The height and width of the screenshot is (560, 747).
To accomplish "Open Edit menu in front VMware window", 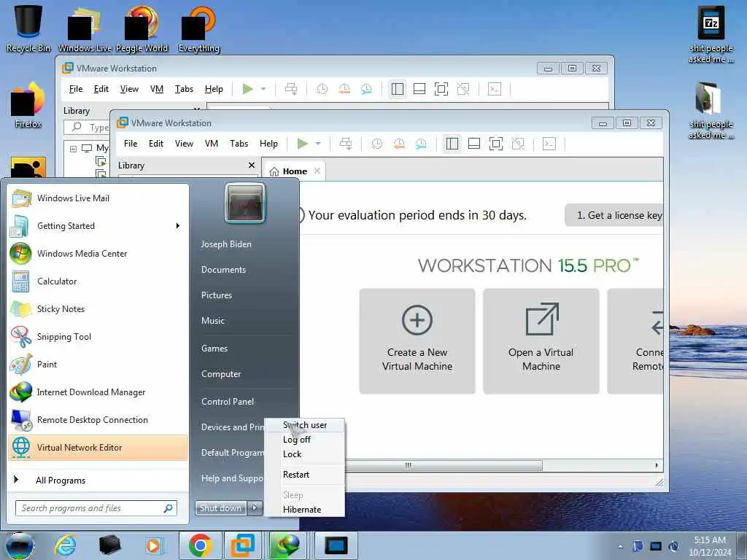I will point(156,144).
